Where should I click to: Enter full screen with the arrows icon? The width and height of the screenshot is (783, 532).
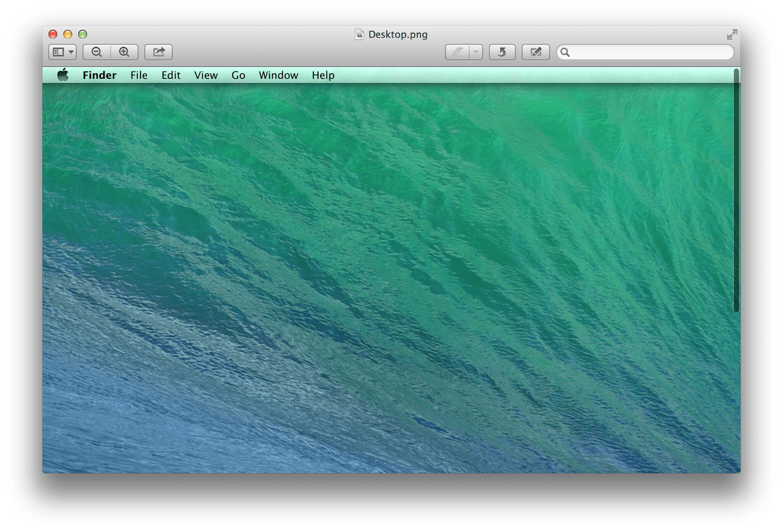[732, 34]
